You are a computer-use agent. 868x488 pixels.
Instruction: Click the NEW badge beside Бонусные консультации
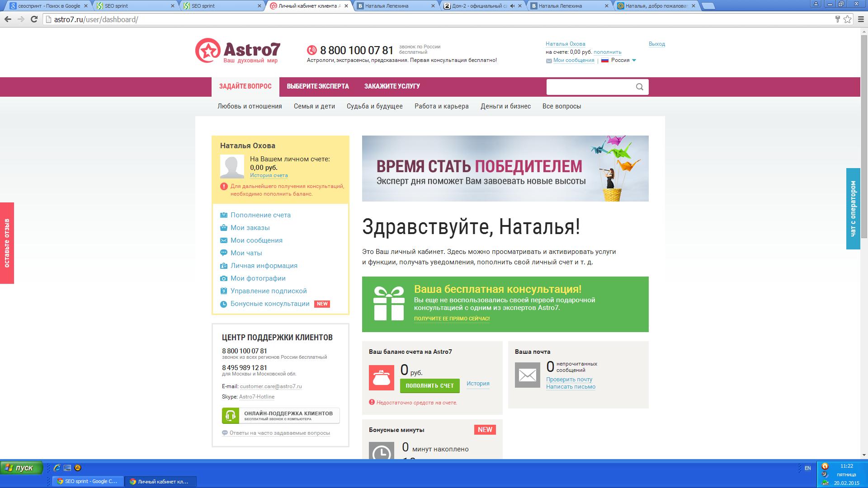tap(322, 304)
